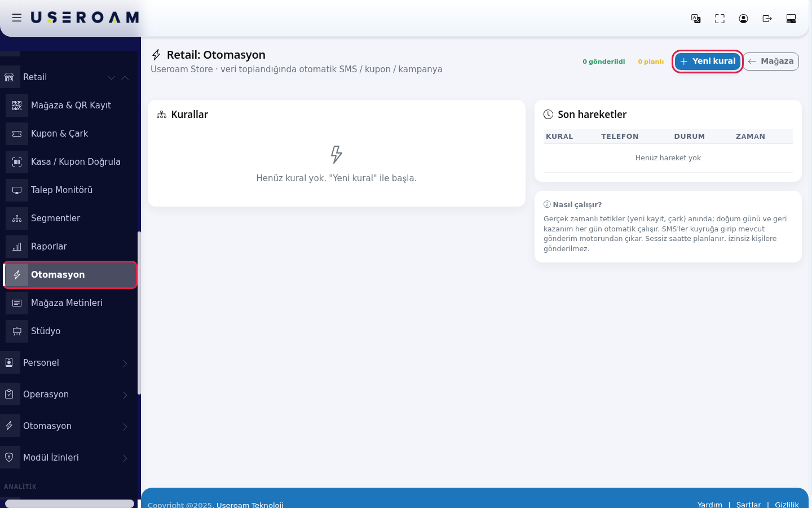Click the ZAMAN column header
This screenshot has width=812, height=508.
[x=751, y=137]
